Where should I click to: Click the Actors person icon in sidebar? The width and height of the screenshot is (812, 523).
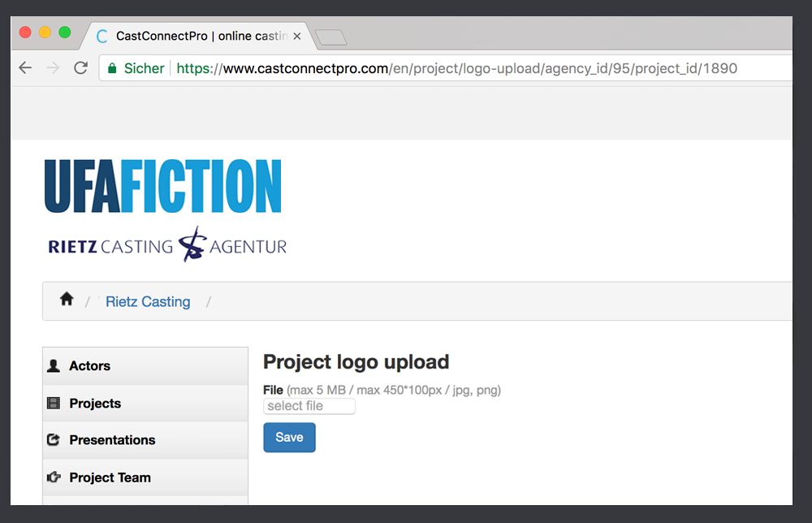[54, 365]
